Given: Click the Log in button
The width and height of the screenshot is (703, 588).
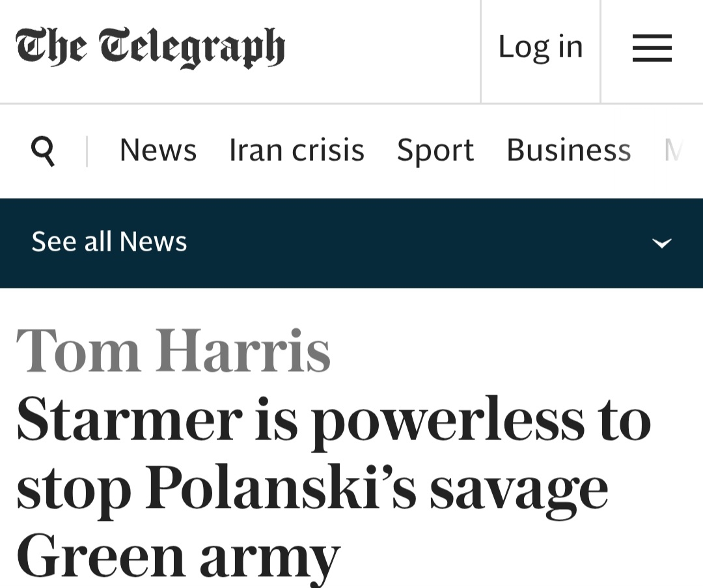Looking at the screenshot, I should pyautogui.click(x=540, y=47).
